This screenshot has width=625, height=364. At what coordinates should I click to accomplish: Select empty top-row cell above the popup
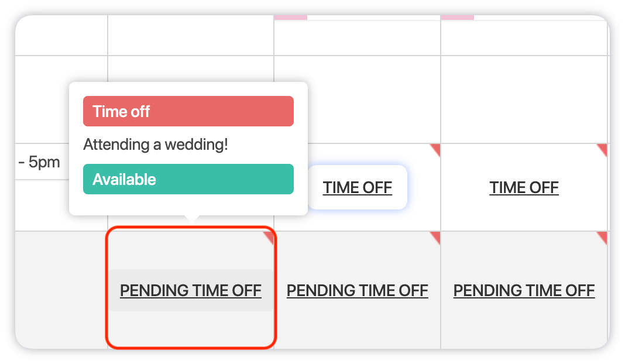point(190,35)
